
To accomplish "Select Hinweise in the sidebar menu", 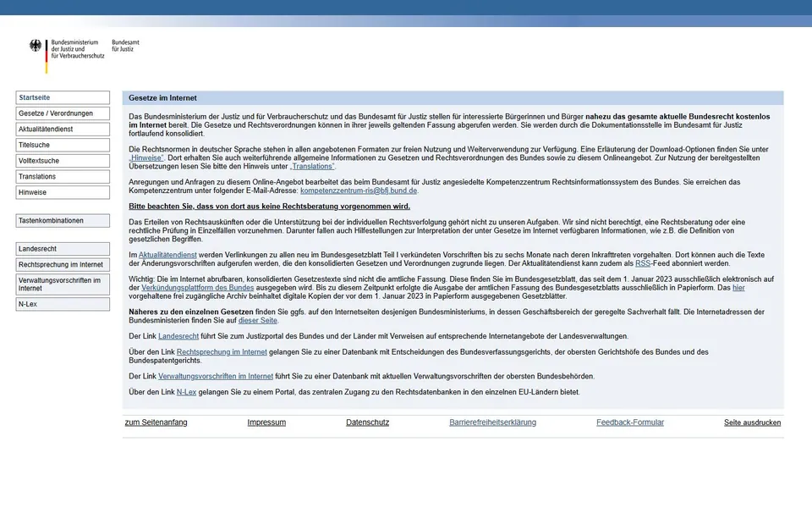I will click(x=63, y=192).
